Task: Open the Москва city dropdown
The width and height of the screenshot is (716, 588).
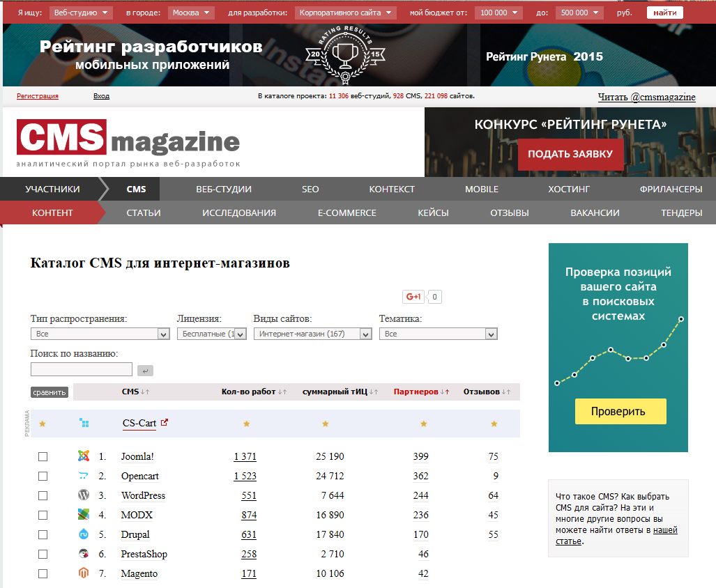Action: [x=191, y=13]
